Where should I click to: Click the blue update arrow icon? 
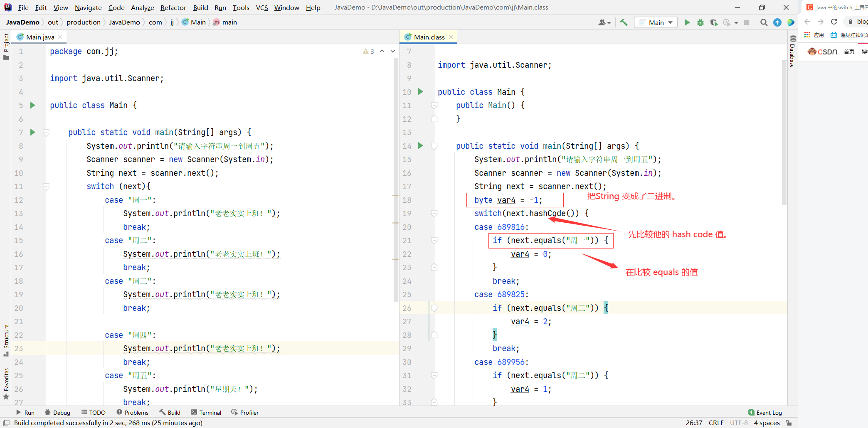[777, 22]
